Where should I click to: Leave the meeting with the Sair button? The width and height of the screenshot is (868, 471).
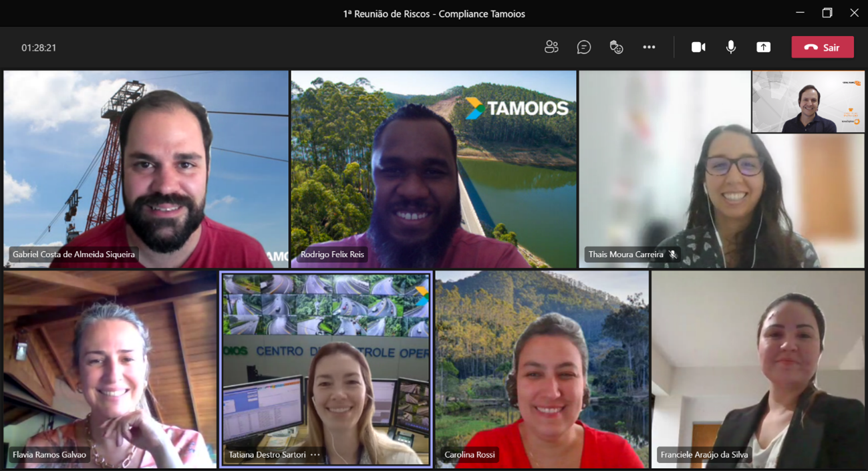click(x=823, y=47)
